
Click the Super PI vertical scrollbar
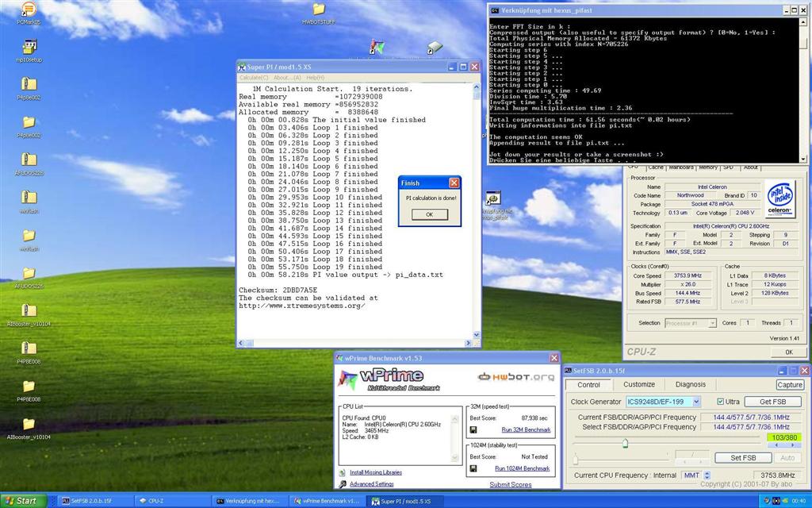coord(477,211)
